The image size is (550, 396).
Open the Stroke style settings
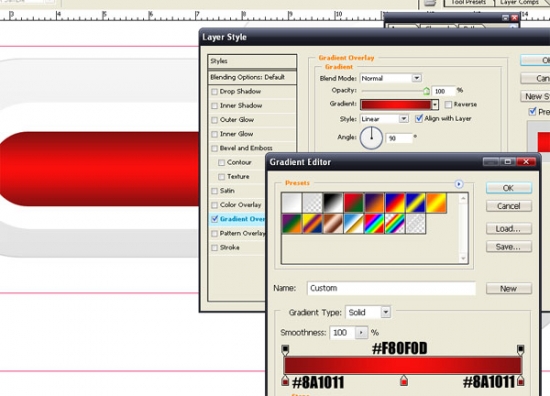pyautogui.click(x=229, y=248)
